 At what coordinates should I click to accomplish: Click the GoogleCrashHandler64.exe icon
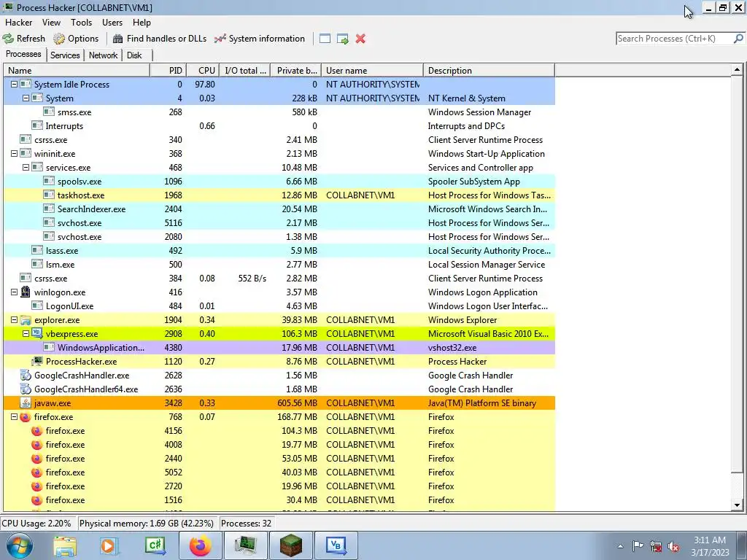coord(26,389)
